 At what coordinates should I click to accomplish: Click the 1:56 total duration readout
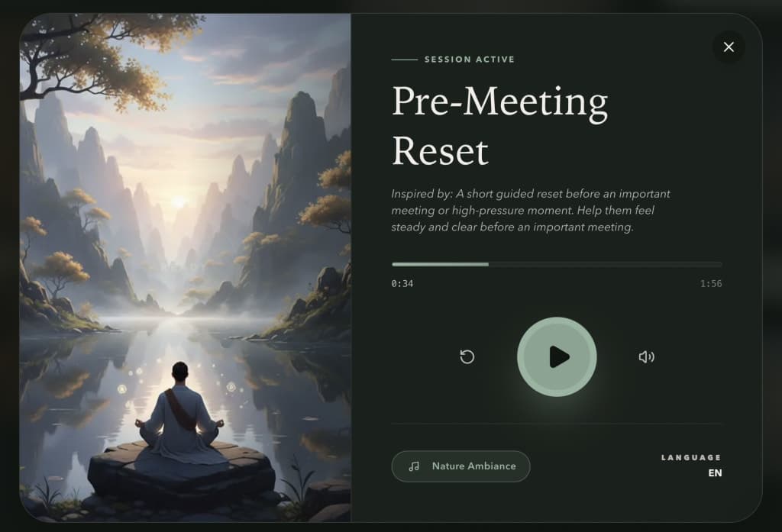click(711, 284)
